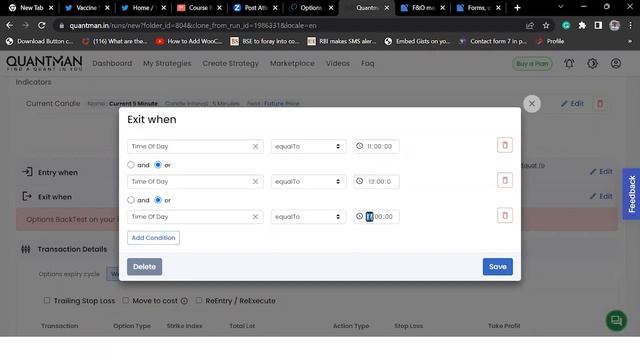Select 'or' after second condition
This screenshot has width=640, height=360.
[158, 200]
